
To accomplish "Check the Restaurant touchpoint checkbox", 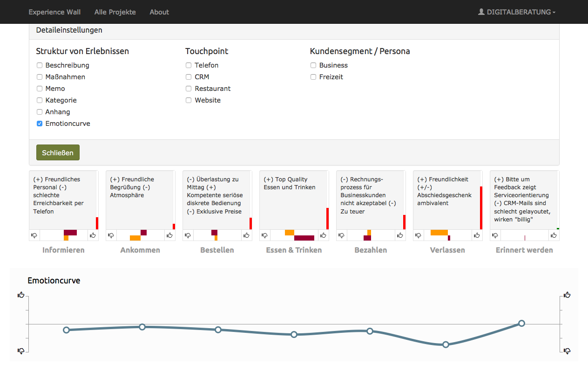I will pyautogui.click(x=189, y=89).
